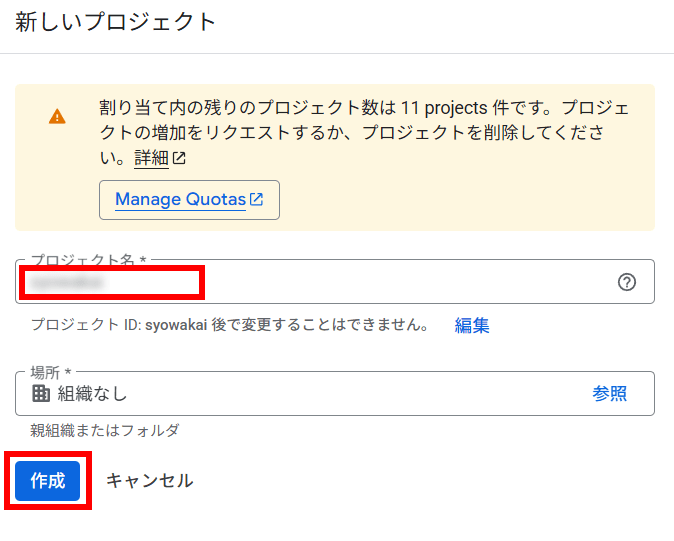The image size is (674, 541).
Task: Click the 組織なし location value
Action: 92,393
